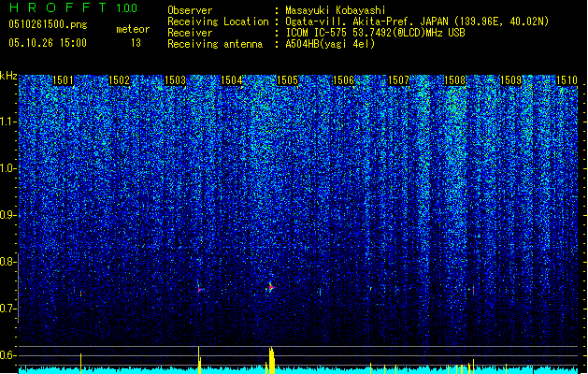Click the 1506 time marker
Viewport: 588px width, 374px height.
tap(343, 80)
